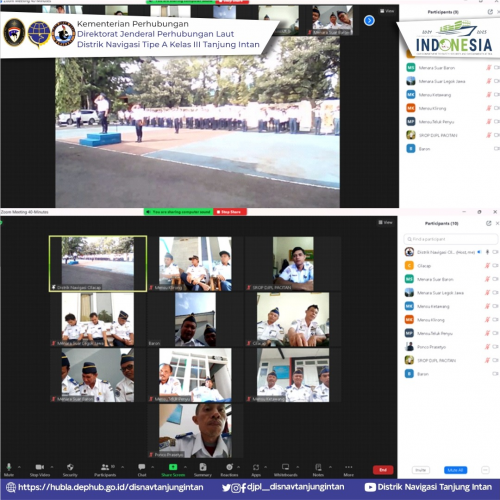Click the blue next-page arrow in the upper thumbnail strip
The width and height of the screenshot is (500, 500).
369,21
